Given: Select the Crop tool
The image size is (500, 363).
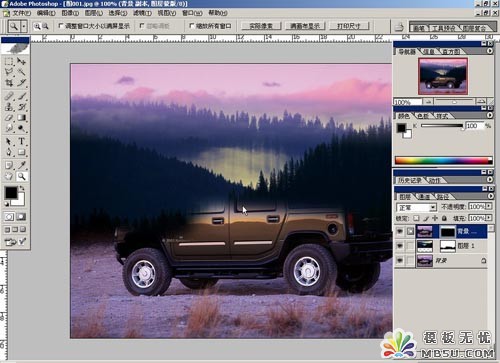Looking at the screenshot, I should pyautogui.click(x=9, y=83).
